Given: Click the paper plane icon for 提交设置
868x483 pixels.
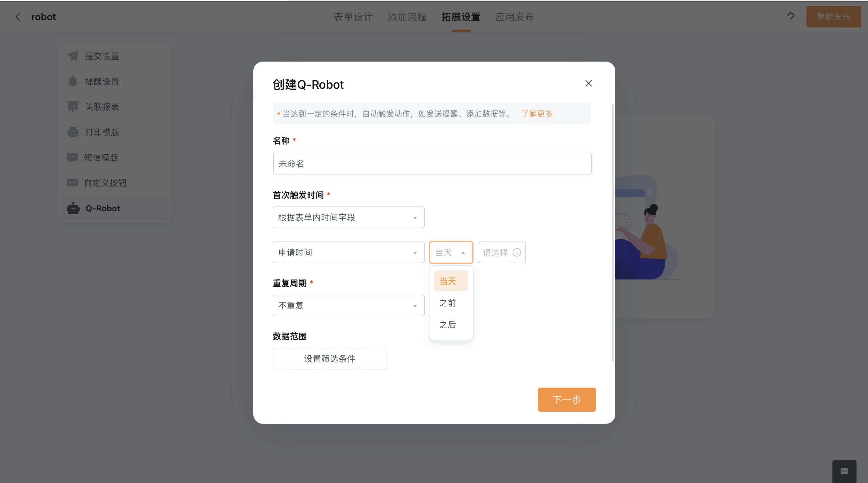Looking at the screenshot, I should pos(73,56).
